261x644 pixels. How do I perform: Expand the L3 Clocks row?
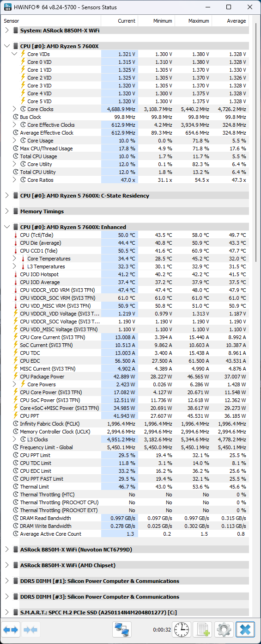pyautogui.click(x=14, y=440)
